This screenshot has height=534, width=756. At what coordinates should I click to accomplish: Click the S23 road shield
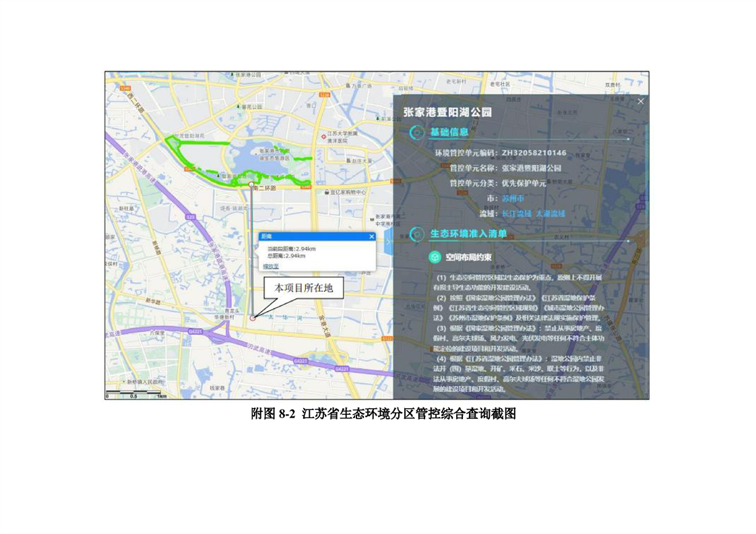(191, 218)
